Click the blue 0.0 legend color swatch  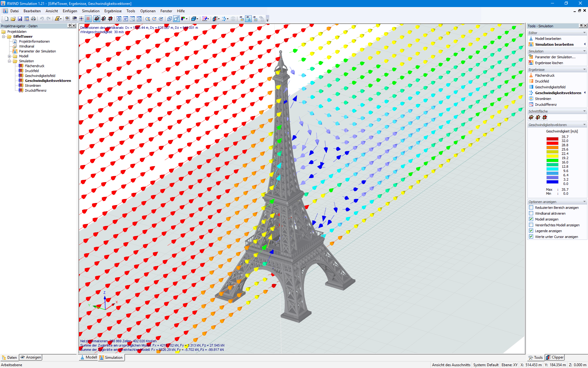click(x=552, y=182)
